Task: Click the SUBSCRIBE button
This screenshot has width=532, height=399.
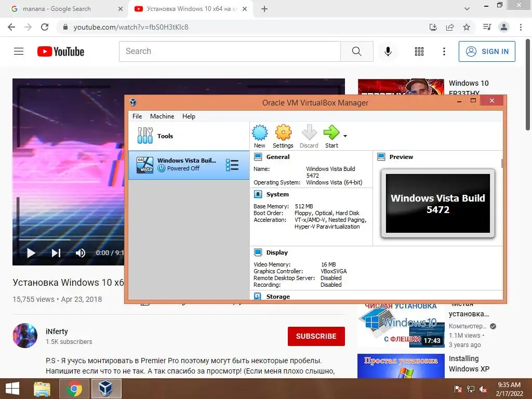Action: click(316, 336)
